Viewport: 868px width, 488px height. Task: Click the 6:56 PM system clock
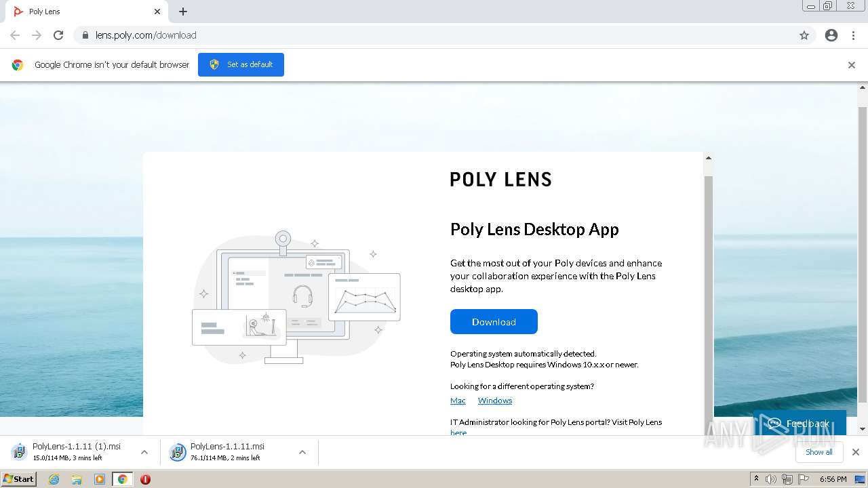click(x=833, y=479)
